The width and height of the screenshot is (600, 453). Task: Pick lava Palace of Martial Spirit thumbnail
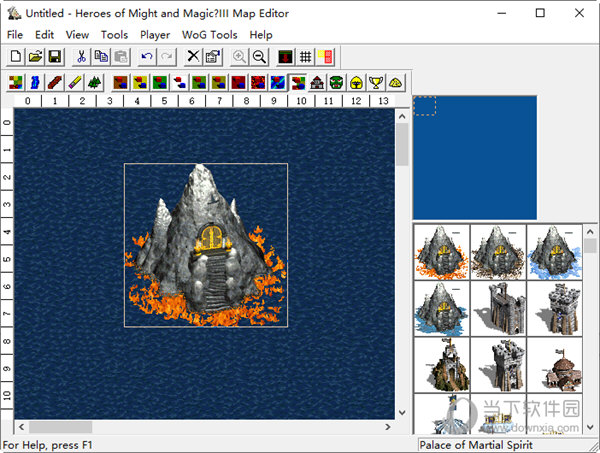(442, 253)
